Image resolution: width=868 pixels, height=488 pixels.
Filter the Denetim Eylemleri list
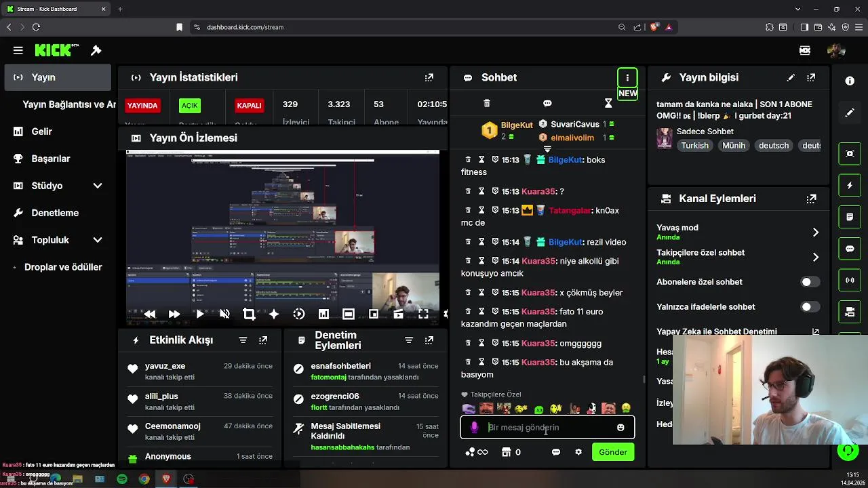click(x=409, y=340)
